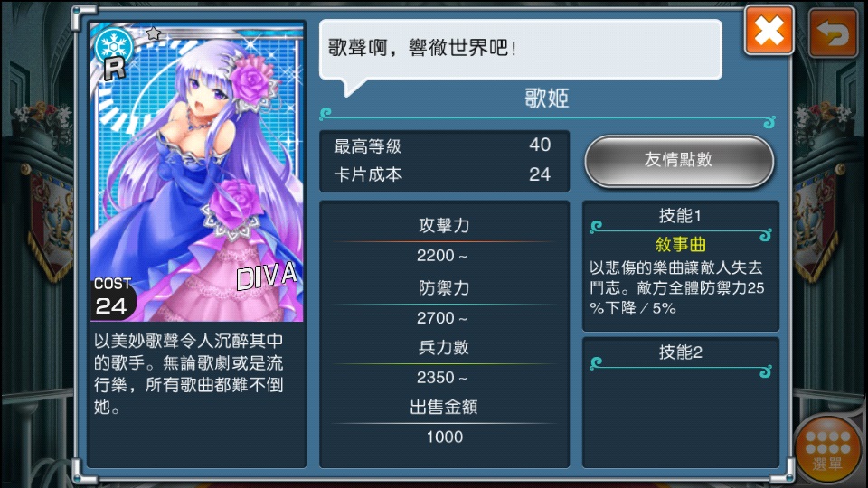Close the card detail panel
The image size is (868, 488).
coord(769,31)
